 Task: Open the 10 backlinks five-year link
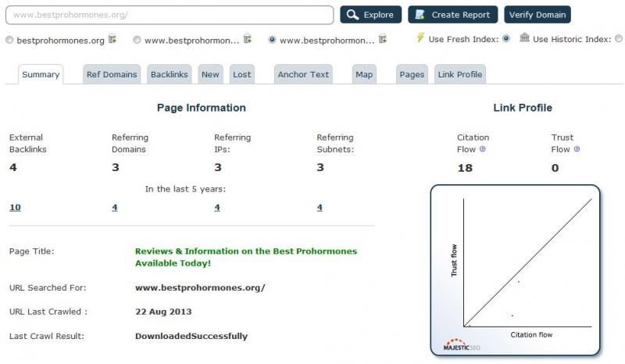click(x=15, y=207)
